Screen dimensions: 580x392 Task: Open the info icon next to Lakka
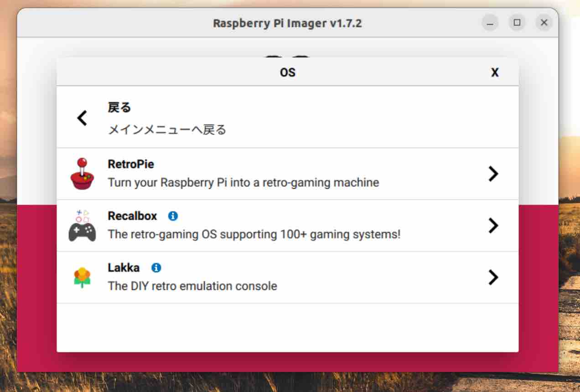pyautogui.click(x=156, y=268)
